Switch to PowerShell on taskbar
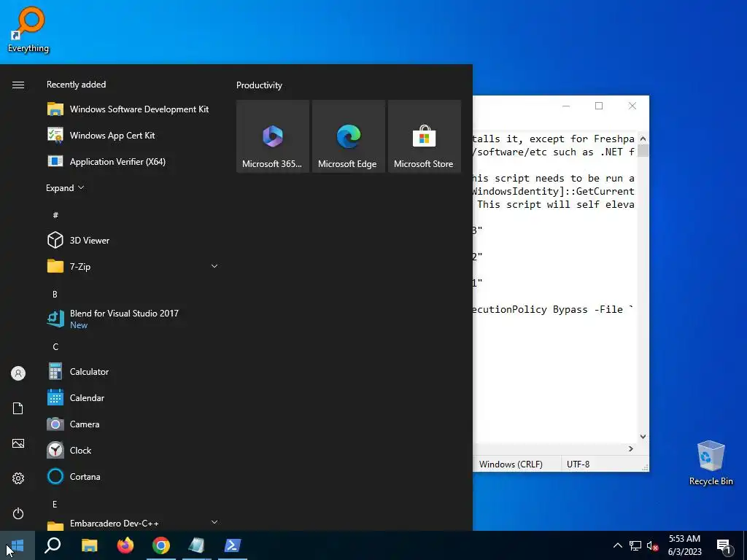This screenshot has width=747, height=560. click(233, 545)
